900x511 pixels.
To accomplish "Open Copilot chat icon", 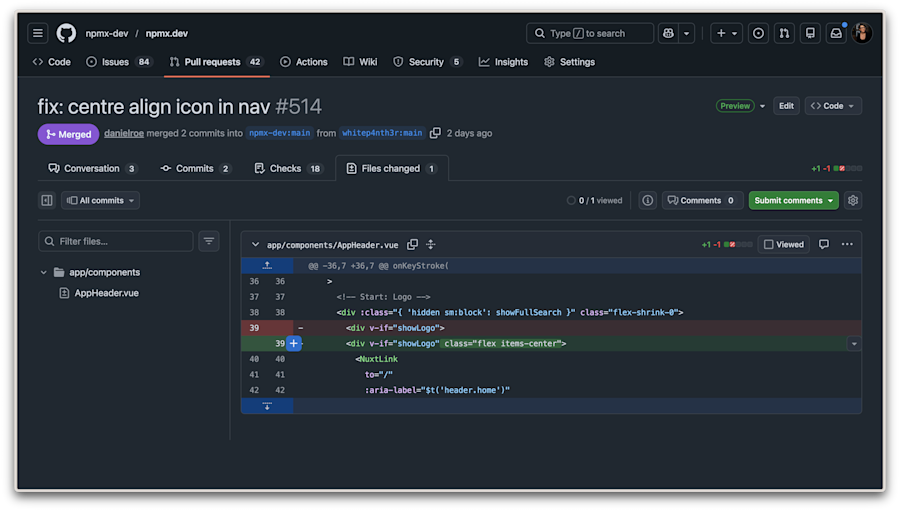I will point(668,33).
